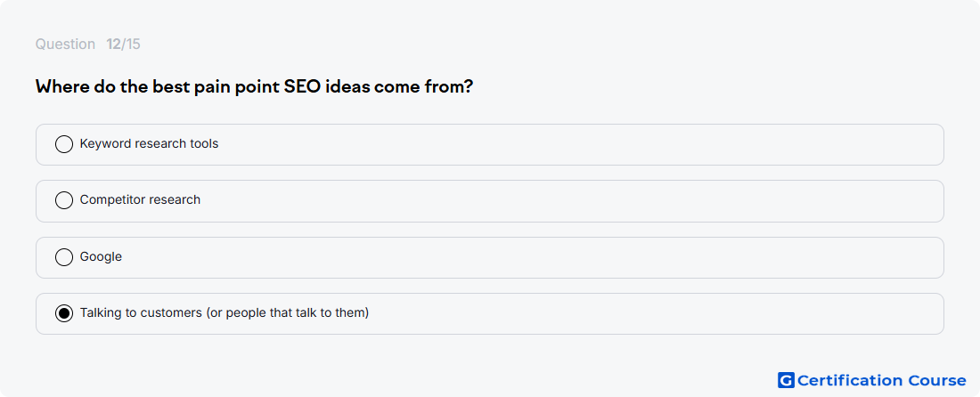Screen dimensions: 980x397
Task: Click the "Talking to customers" answer label
Action: pyautogui.click(x=225, y=312)
